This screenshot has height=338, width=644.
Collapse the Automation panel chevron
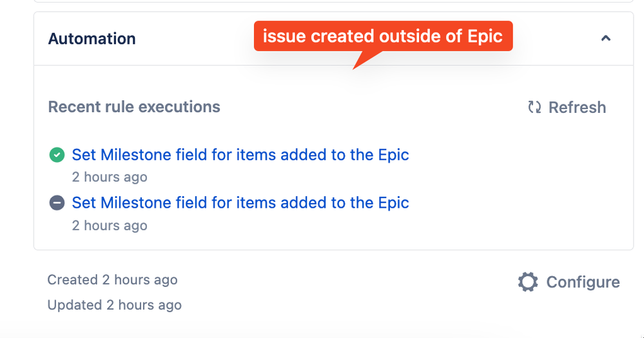606,38
